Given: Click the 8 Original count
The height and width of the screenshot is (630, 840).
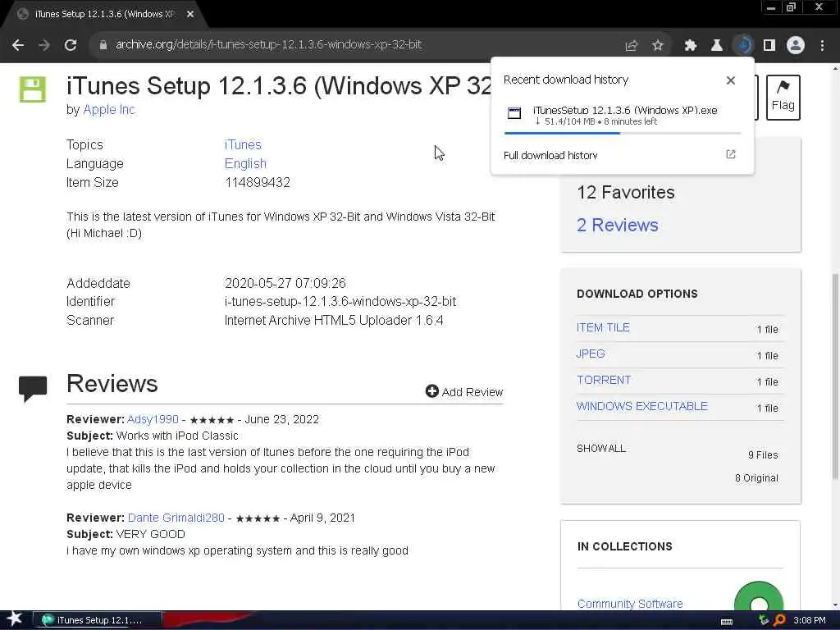Looking at the screenshot, I should tap(756, 478).
